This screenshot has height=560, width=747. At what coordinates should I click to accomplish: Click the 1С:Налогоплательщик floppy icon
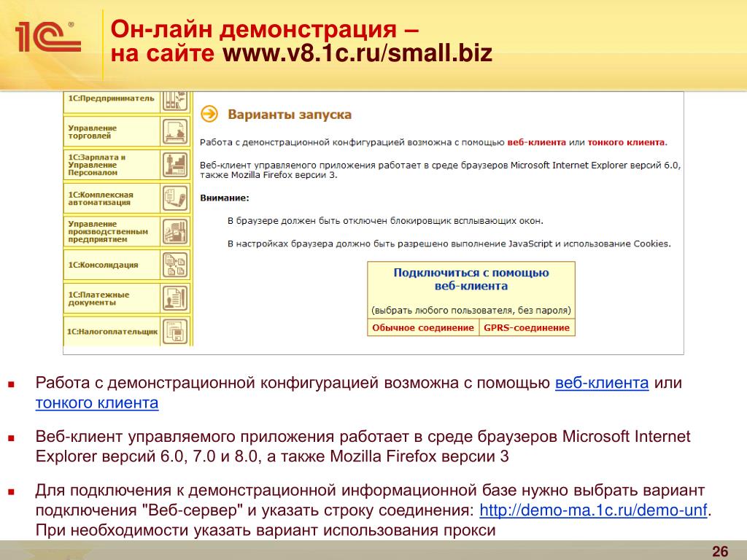tap(175, 332)
